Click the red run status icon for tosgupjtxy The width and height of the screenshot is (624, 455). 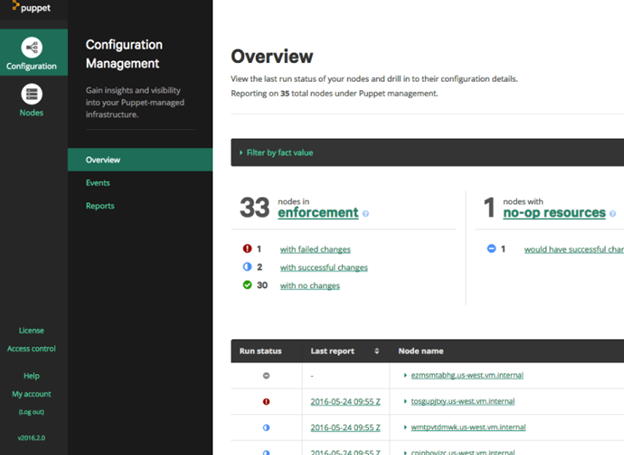pyautogui.click(x=266, y=402)
